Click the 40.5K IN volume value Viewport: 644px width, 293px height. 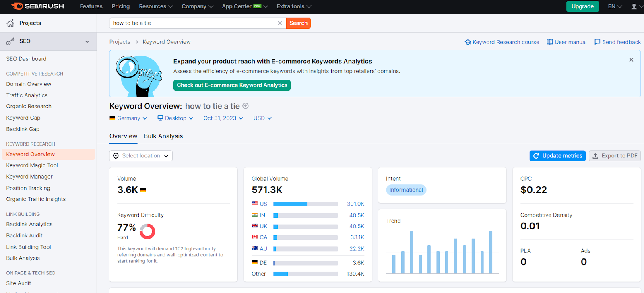click(x=357, y=215)
